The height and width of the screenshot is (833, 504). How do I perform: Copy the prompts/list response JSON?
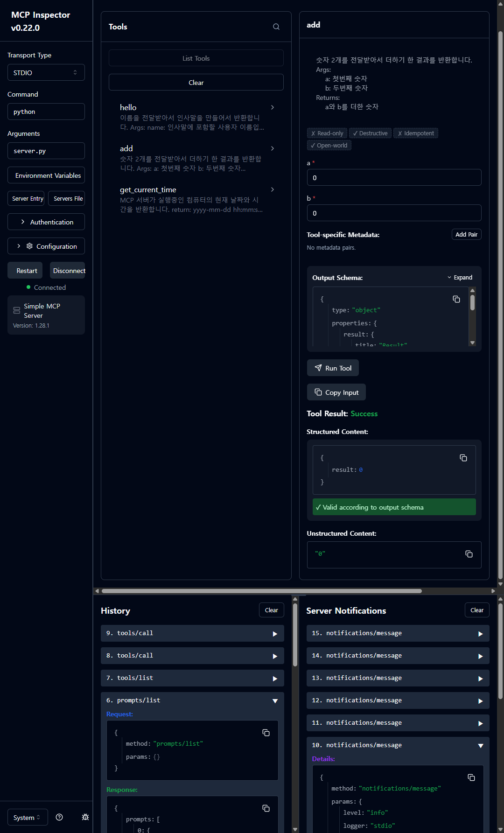click(x=266, y=808)
